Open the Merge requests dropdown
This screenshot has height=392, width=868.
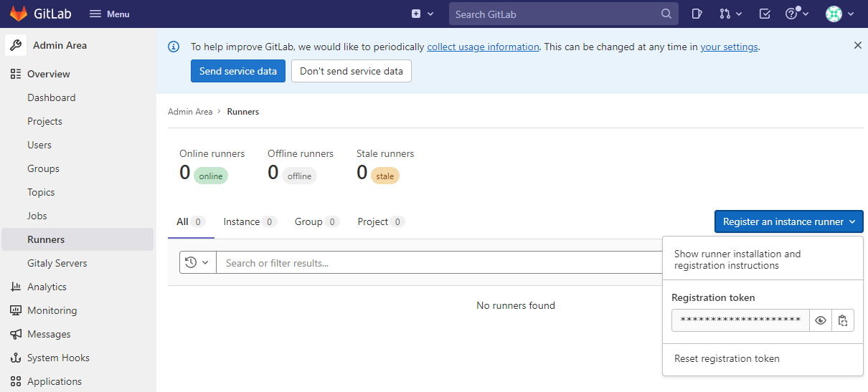tap(730, 14)
